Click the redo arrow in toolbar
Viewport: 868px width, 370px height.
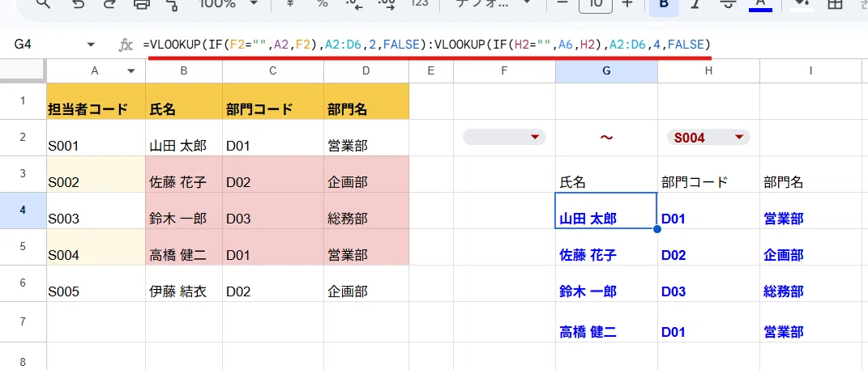(x=108, y=4)
